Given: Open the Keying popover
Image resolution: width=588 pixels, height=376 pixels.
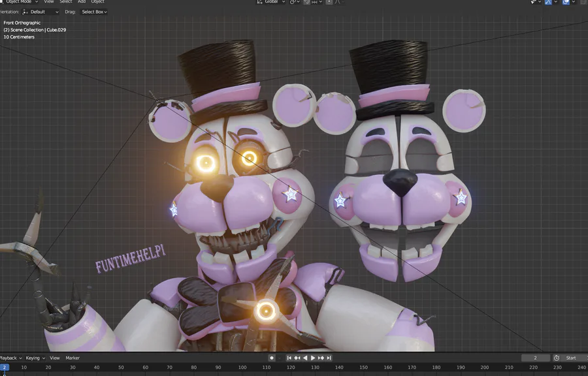Looking at the screenshot, I should click(x=35, y=358).
